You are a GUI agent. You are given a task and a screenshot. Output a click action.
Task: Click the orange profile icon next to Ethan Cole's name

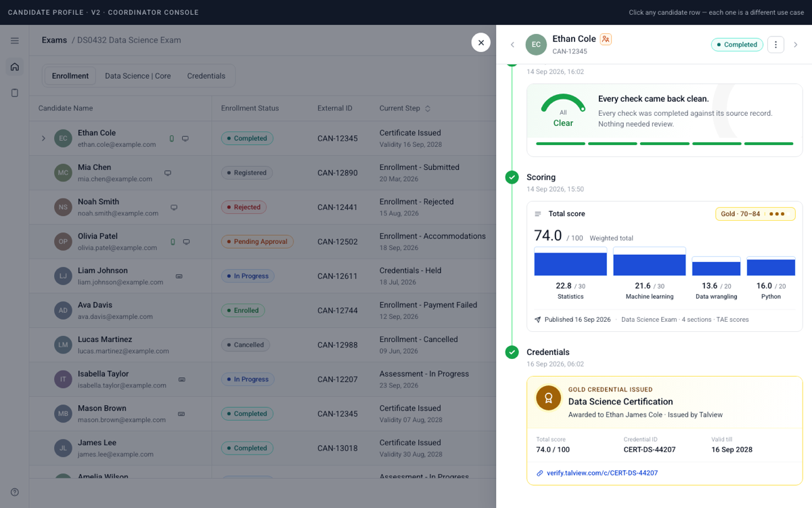click(x=606, y=39)
